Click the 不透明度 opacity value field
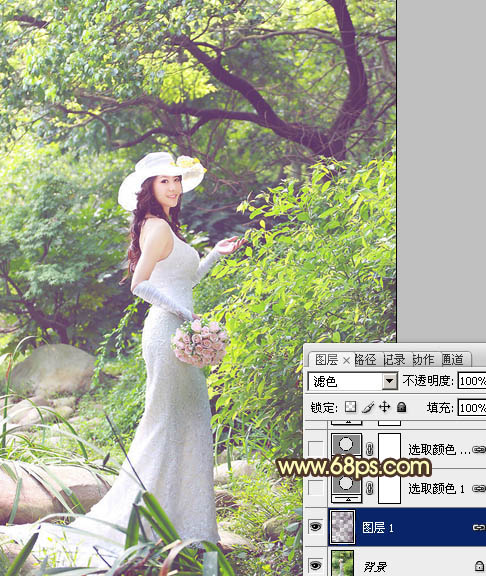 point(472,381)
